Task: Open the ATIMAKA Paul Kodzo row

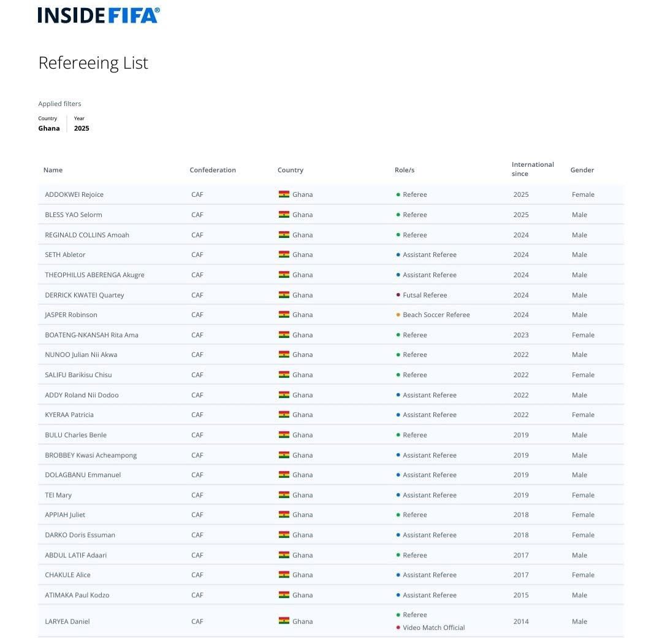Action: [x=330, y=595]
